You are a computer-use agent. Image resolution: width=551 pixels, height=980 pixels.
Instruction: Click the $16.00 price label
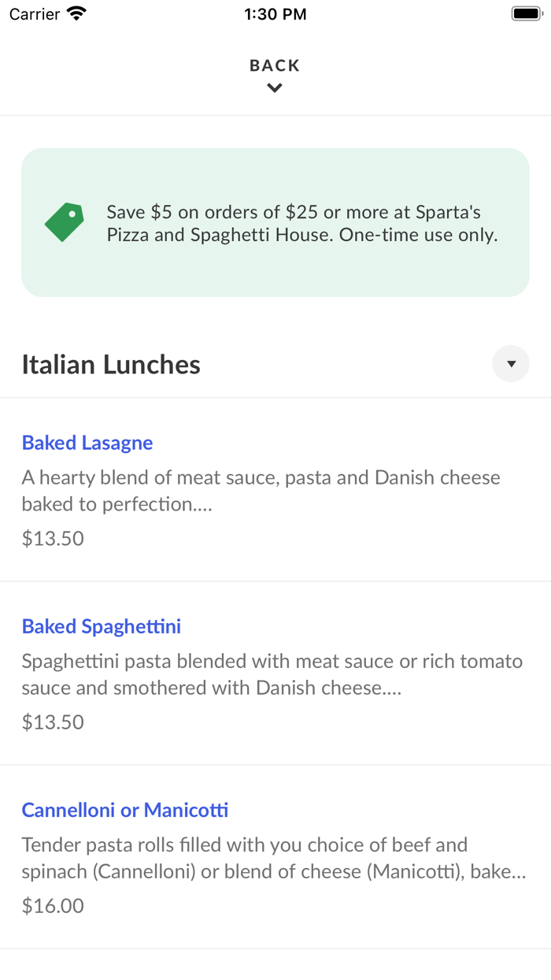click(x=52, y=905)
